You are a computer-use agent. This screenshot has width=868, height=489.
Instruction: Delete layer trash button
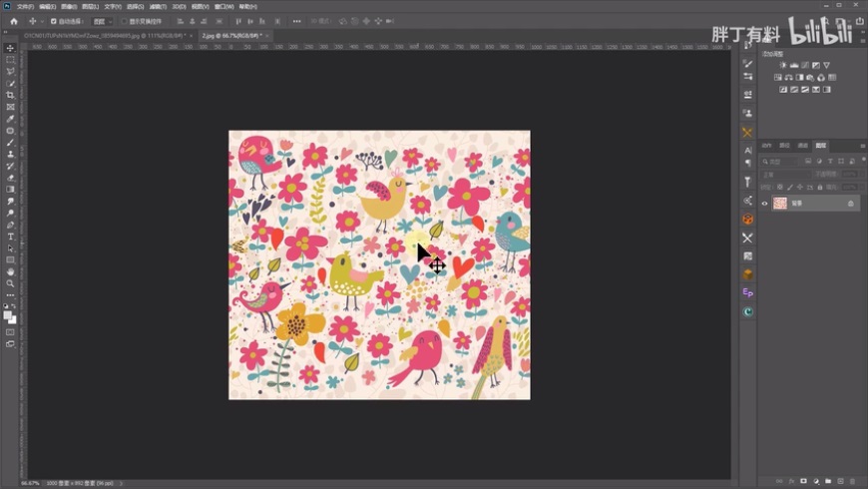852,481
